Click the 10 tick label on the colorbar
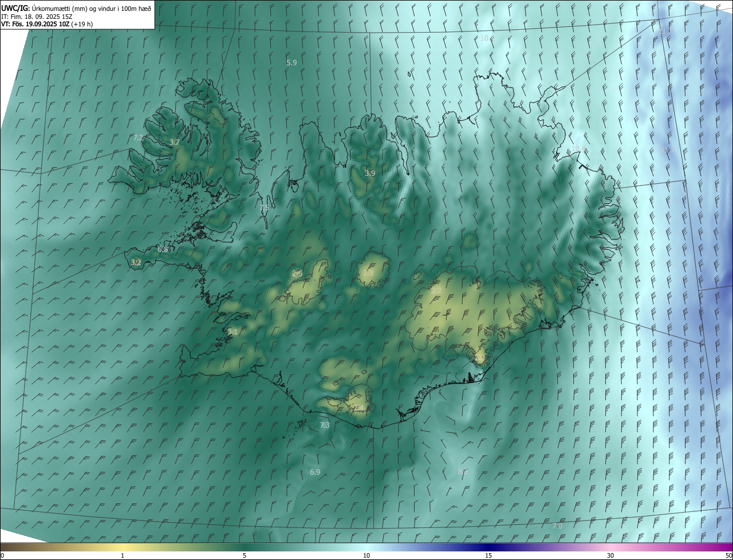The image size is (733, 560). [x=366, y=555]
